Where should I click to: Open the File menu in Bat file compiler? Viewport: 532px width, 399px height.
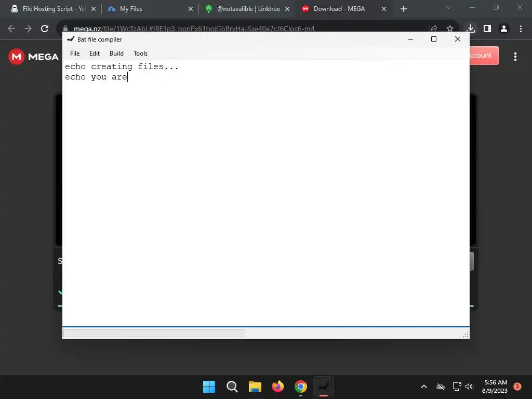coord(75,54)
